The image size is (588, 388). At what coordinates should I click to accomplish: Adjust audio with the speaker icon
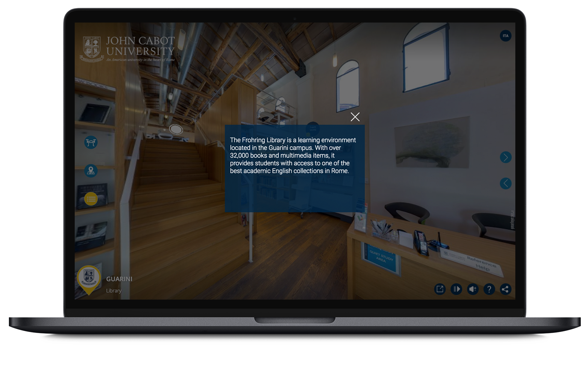point(472,289)
